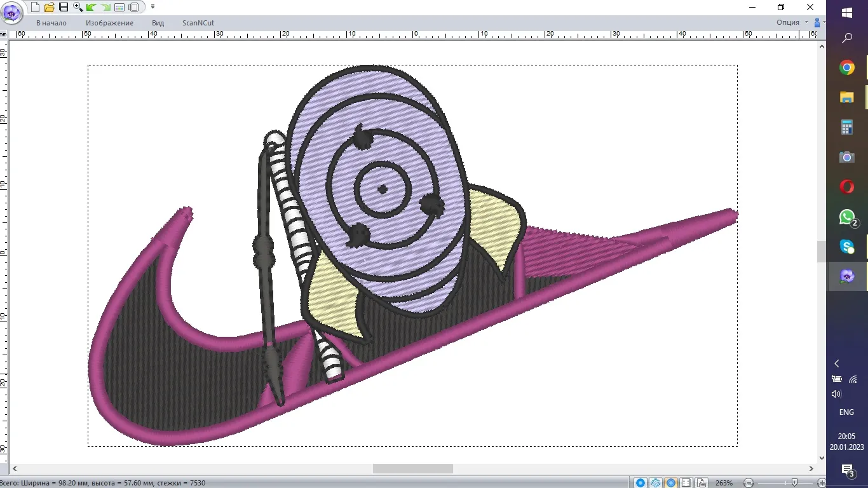This screenshot has width=868, height=488.
Task: Click the zoom magnifier tool in quick toolbar
Action: (x=78, y=7)
